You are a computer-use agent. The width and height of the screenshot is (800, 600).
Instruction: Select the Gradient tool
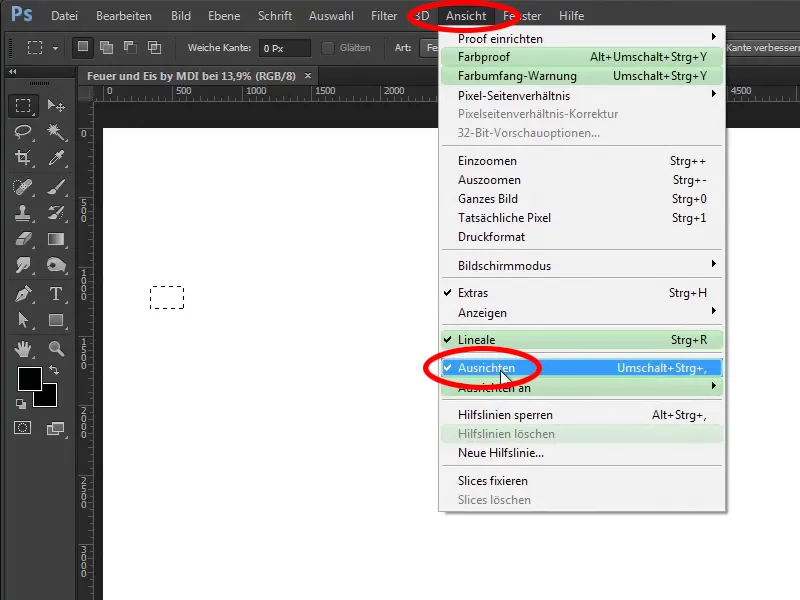coord(56,239)
